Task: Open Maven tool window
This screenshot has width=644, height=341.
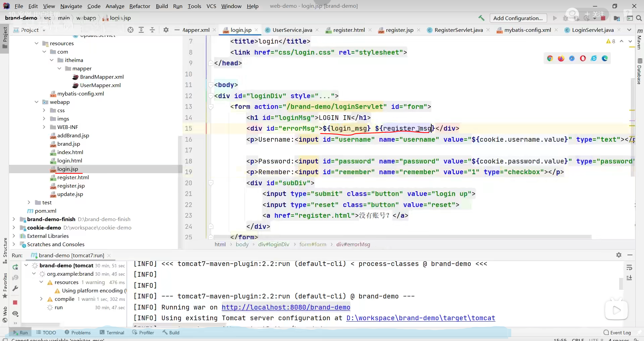Action: [x=640, y=40]
